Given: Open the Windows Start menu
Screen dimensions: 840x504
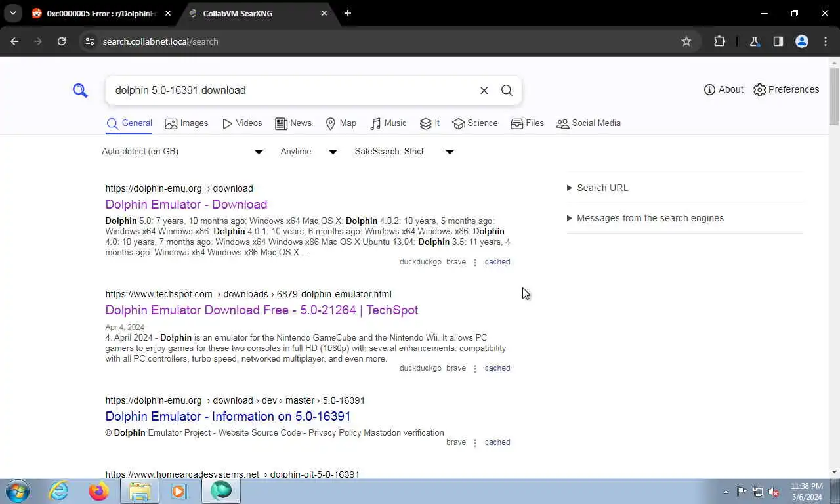Looking at the screenshot, I should [18, 491].
